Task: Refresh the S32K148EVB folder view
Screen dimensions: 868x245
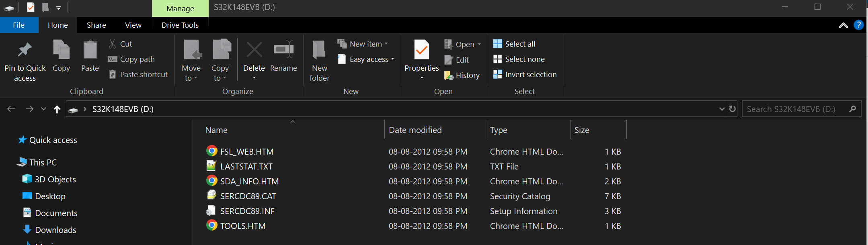Action: (x=733, y=109)
